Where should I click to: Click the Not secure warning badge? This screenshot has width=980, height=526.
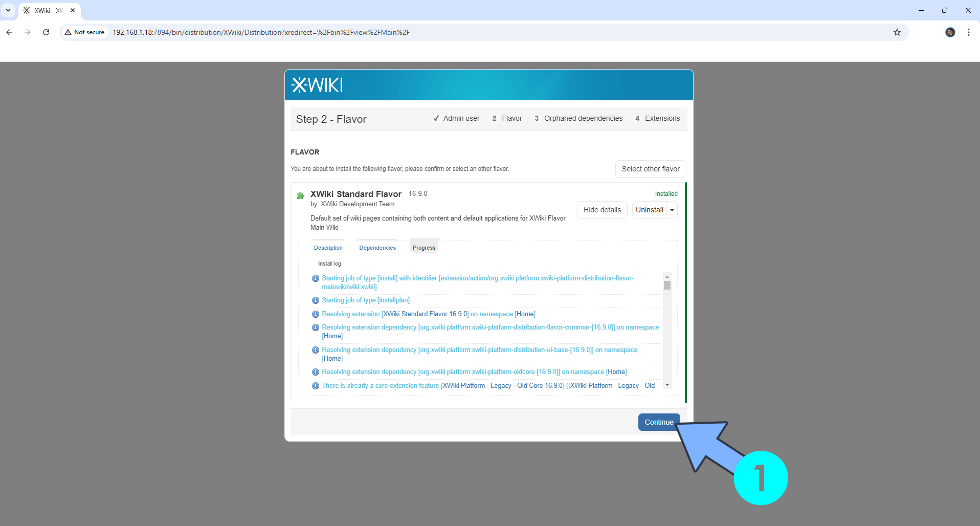(x=84, y=32)
